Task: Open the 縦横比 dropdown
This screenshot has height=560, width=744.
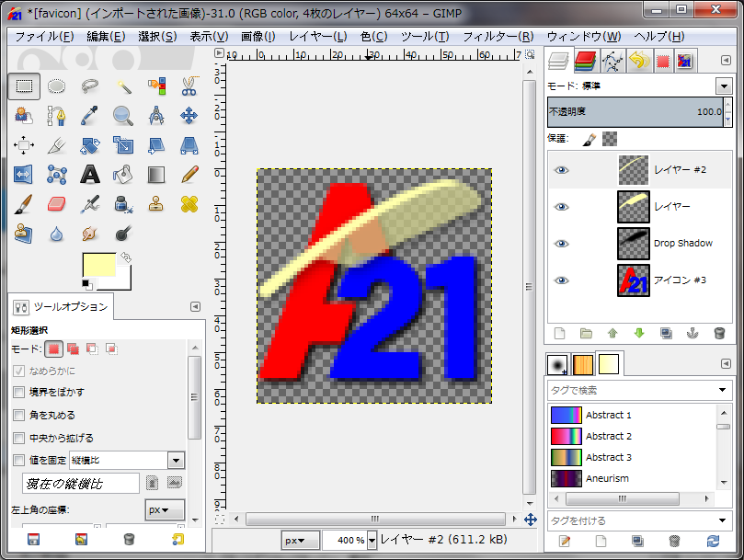Action: pos(175,460)
